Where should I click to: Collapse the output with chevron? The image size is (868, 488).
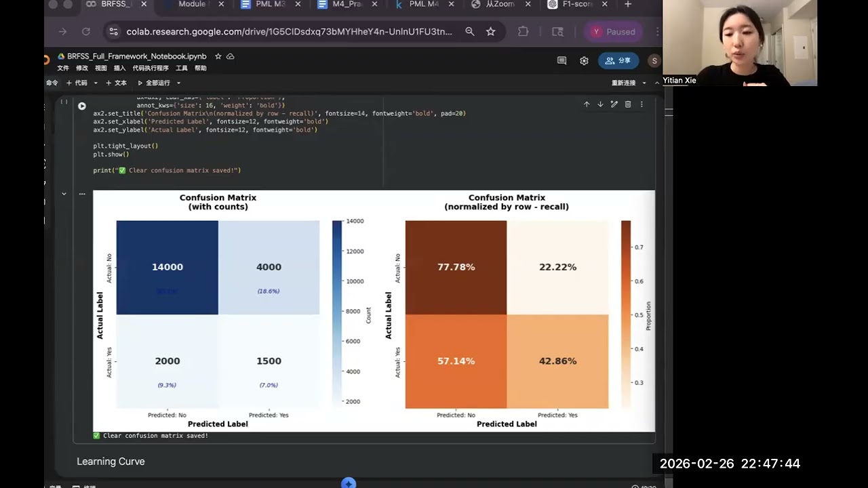(x=64, y=194)
